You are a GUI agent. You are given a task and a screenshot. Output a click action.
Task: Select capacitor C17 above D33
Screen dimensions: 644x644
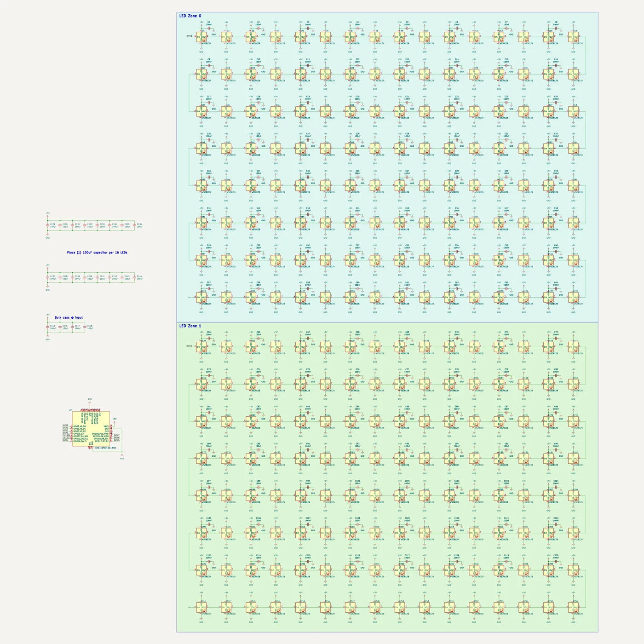point(209,103)
